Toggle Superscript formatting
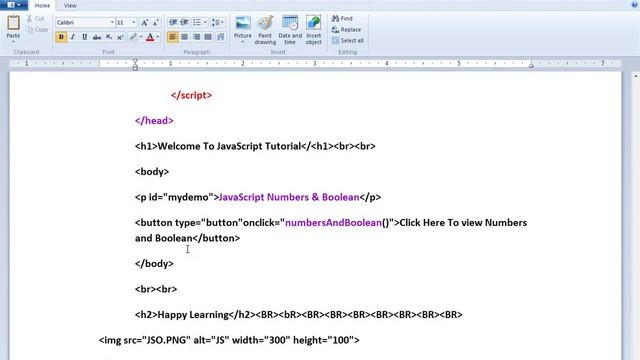This screenshot has height=360, width=640. (120, 37)
